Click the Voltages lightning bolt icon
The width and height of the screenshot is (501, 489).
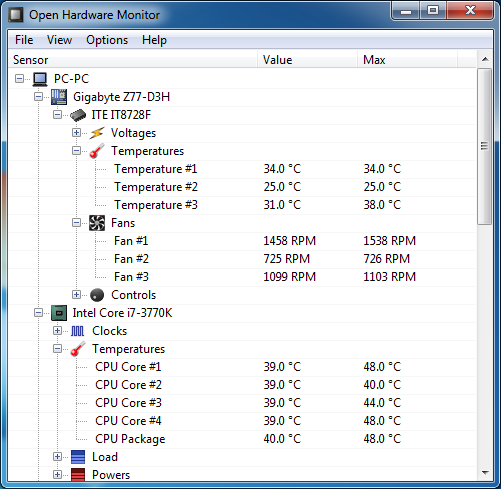[97, 133]
